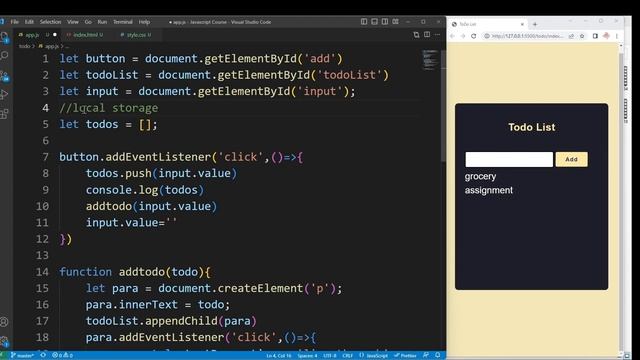Click the todo text input field
The width and height of the screenshot is (640, 360).
click(x=509, y=160)
